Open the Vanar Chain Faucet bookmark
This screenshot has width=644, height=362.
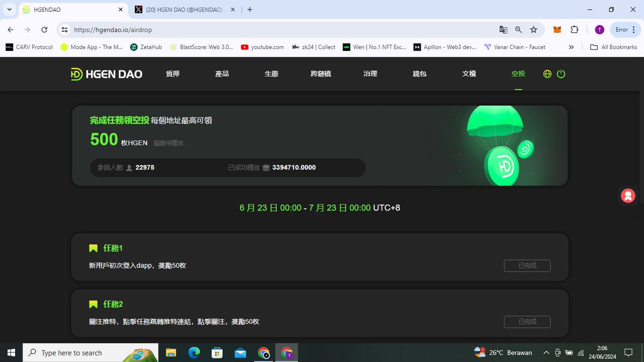coord(515,47)
